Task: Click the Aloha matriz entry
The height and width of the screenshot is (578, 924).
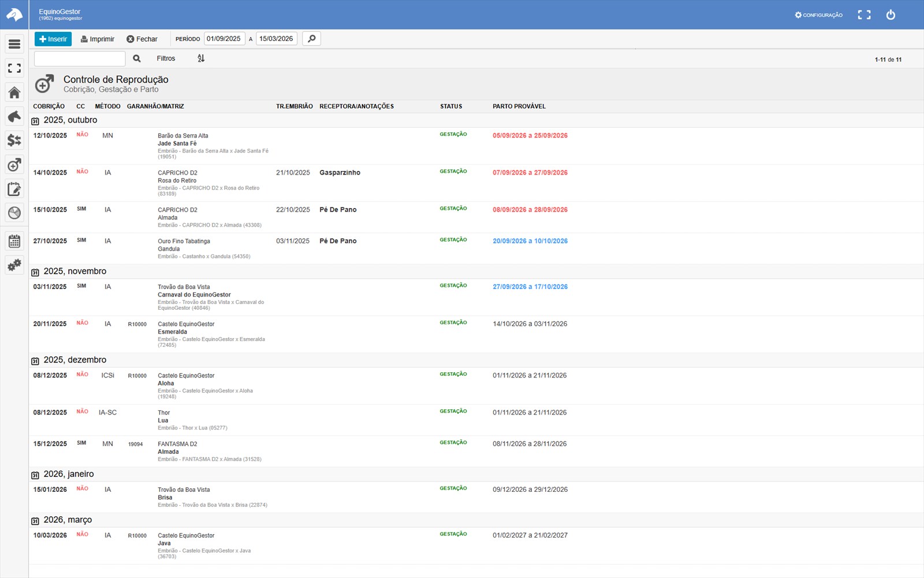Action: coord(166,383)
